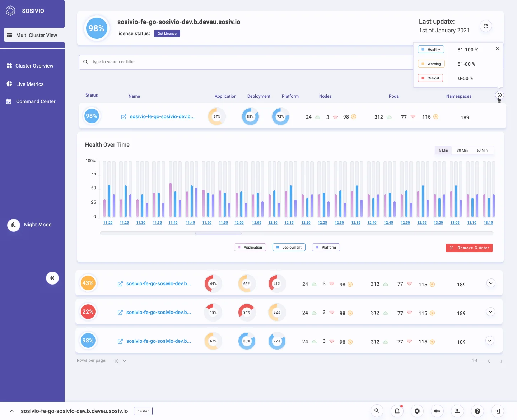Open Multi Cluster View
The image size is (517, 420).
click(x=34, y=35)
